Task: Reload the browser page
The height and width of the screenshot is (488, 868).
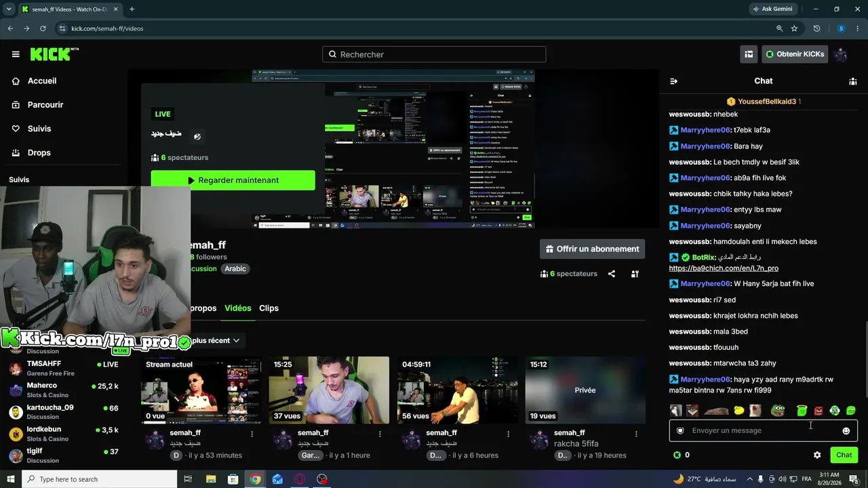Action: click(x=43, y=28)
